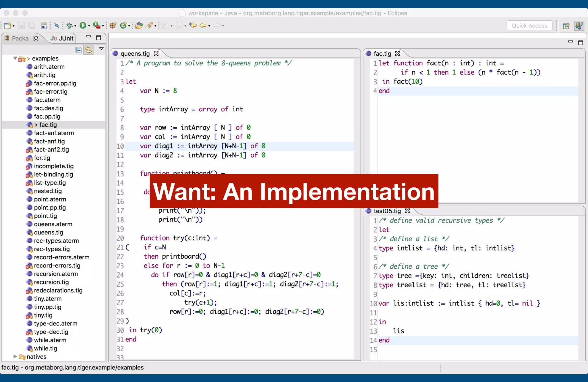588x382 pixels.
Task: Close the fac.tig editor tab
Action: click(397, 53)
